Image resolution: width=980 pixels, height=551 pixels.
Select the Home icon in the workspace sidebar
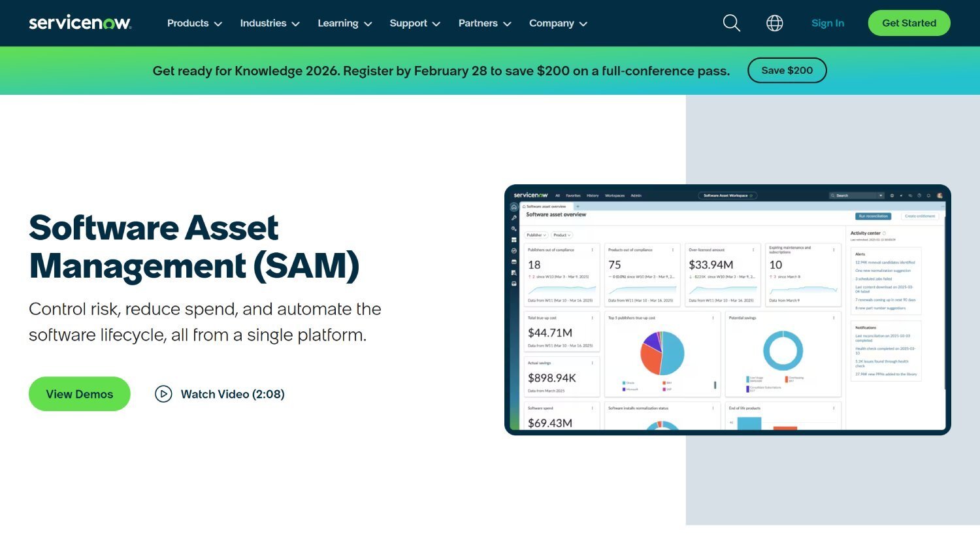click(x=514, y=207)
